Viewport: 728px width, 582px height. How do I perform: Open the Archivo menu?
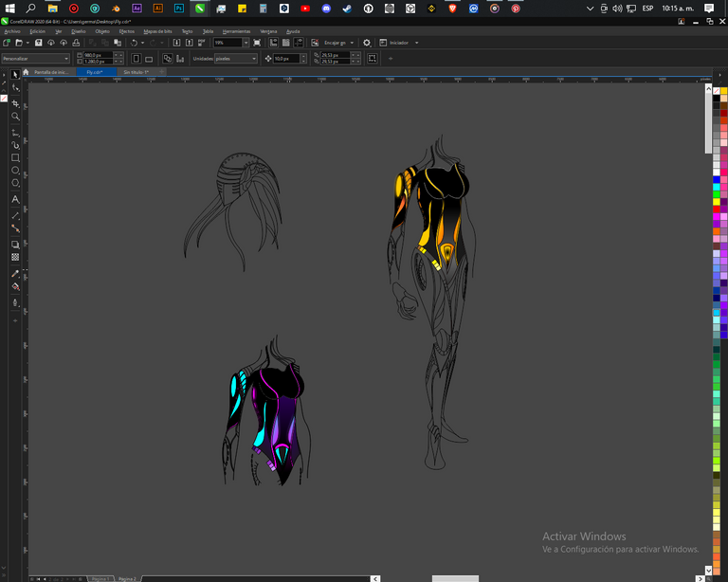coord(12,31)
